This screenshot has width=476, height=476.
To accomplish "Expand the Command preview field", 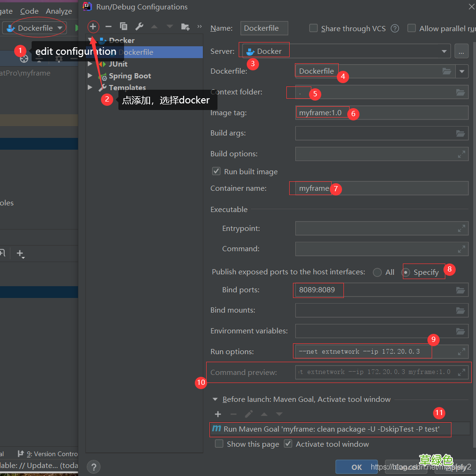I will click(x=461, y=372).
